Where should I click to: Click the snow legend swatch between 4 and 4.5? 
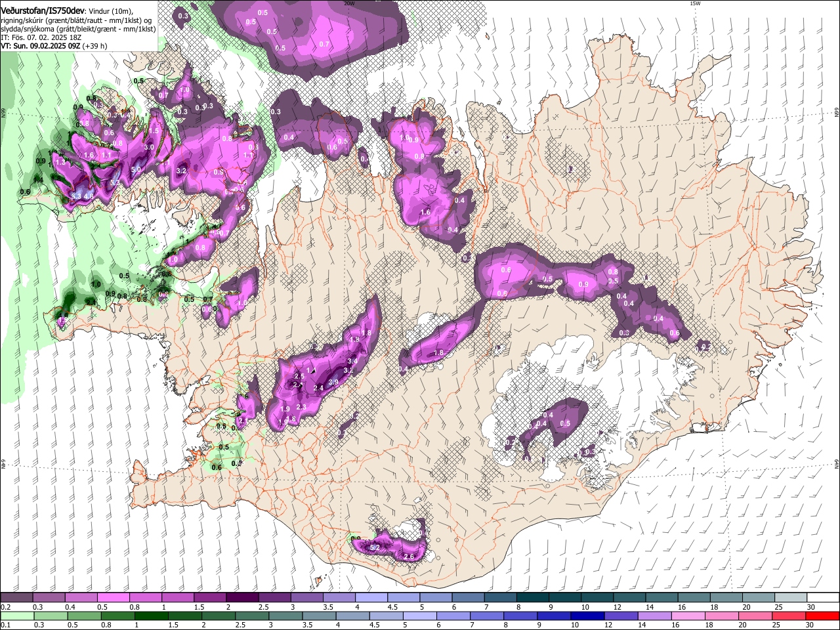(x=371, y=598)
